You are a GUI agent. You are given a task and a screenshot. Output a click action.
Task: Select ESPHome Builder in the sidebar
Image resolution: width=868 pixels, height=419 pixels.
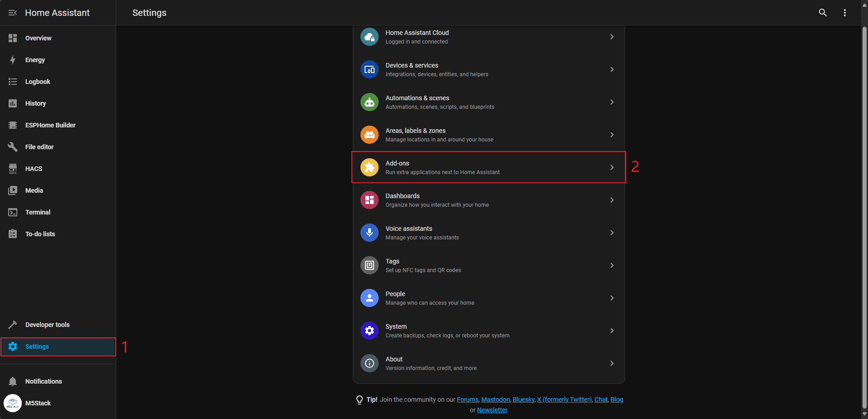58,125
